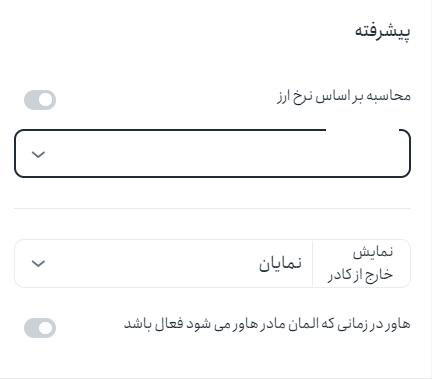
Task: Click the محاسبه بر اساس نرخ ارز label
Action: tap(344, 97)
